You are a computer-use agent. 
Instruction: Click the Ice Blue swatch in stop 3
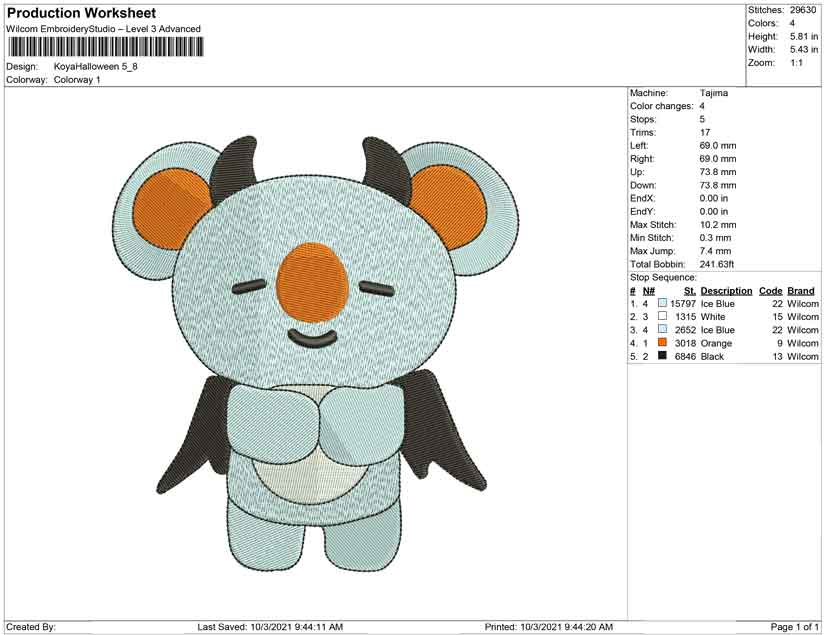tap(662, 329)
